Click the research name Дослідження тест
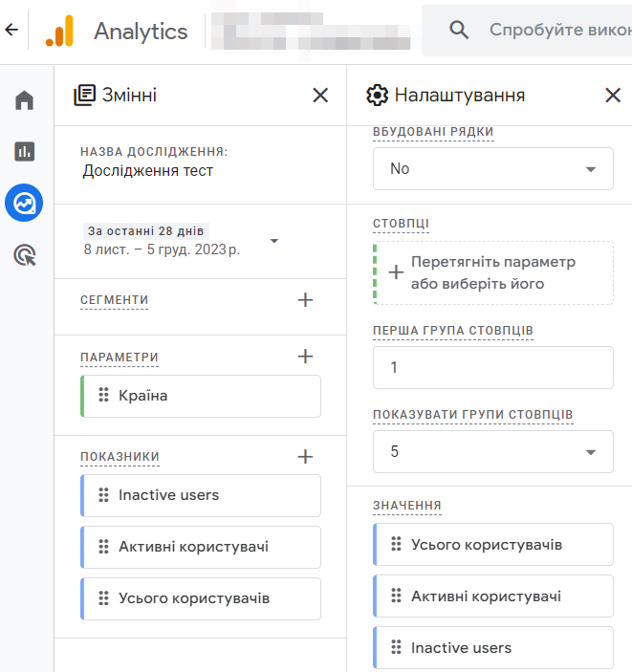Viewport: 632px width, 672px height. pos(148,171)
